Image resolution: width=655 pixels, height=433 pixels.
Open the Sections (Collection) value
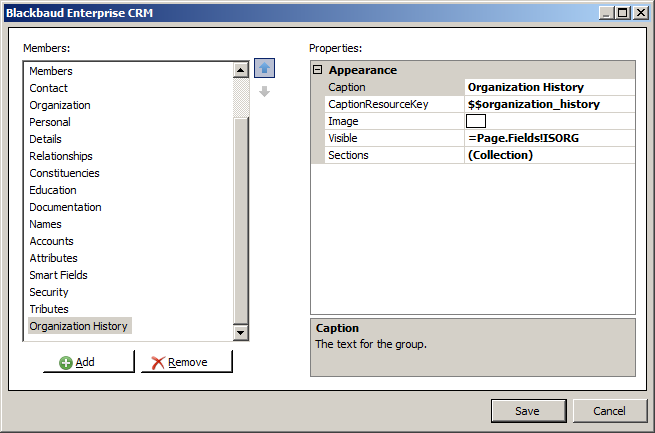click(550, 155)
